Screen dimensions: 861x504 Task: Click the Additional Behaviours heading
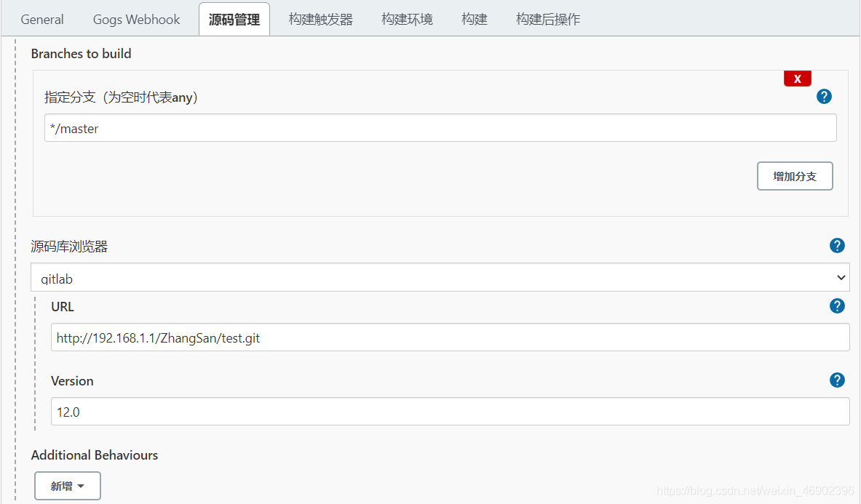[95, 455]
